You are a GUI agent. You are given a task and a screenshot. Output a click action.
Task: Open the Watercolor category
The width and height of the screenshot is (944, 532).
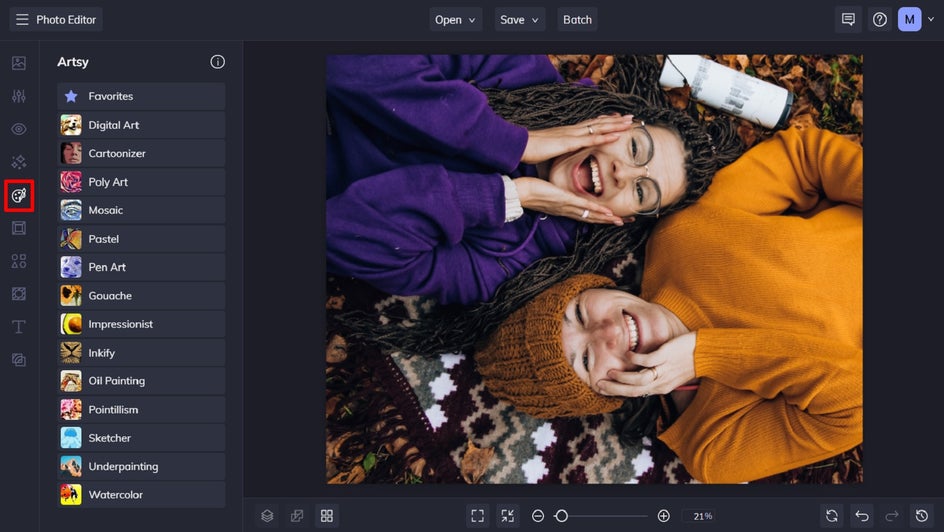141,495
